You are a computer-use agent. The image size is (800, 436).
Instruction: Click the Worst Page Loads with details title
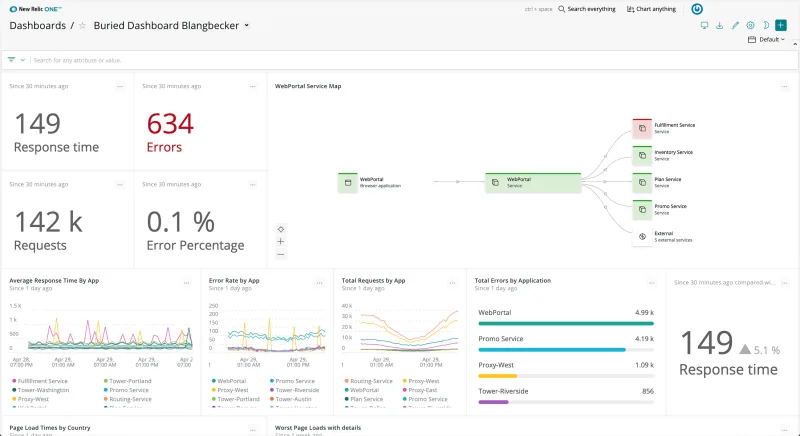point(318,428)
